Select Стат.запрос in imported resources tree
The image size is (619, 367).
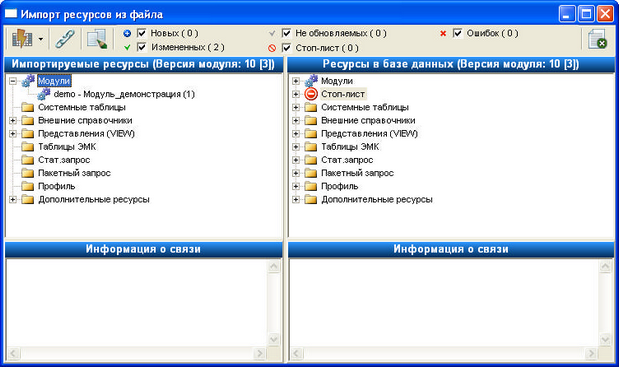[x=64, y=160]
